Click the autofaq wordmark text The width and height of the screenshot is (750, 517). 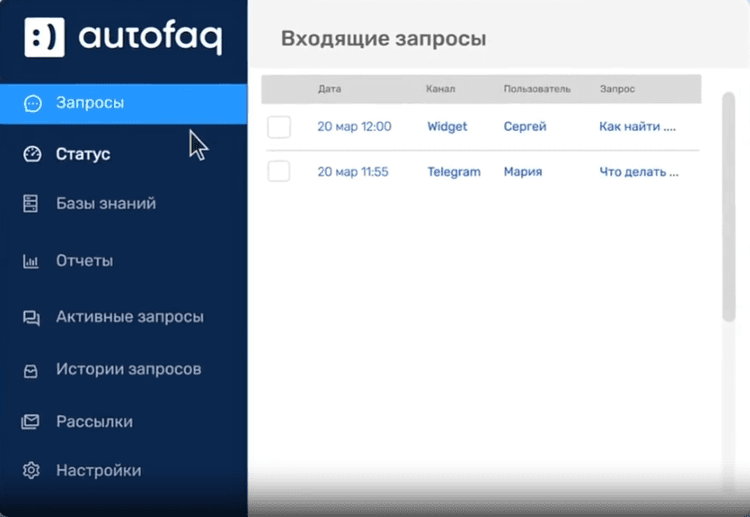pyautogui.click(x=151, y=38)
